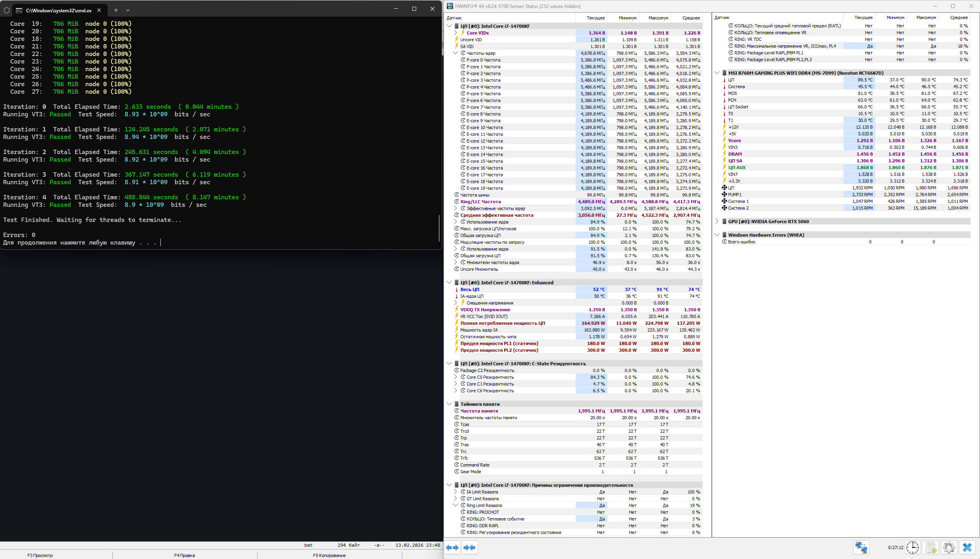Select the cmd.exe terminal tab
The image size is (980, 559).
[59, 10]
